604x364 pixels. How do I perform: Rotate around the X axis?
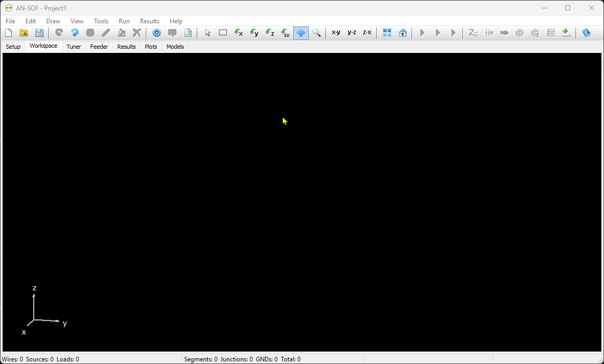[x=239, y=33]
